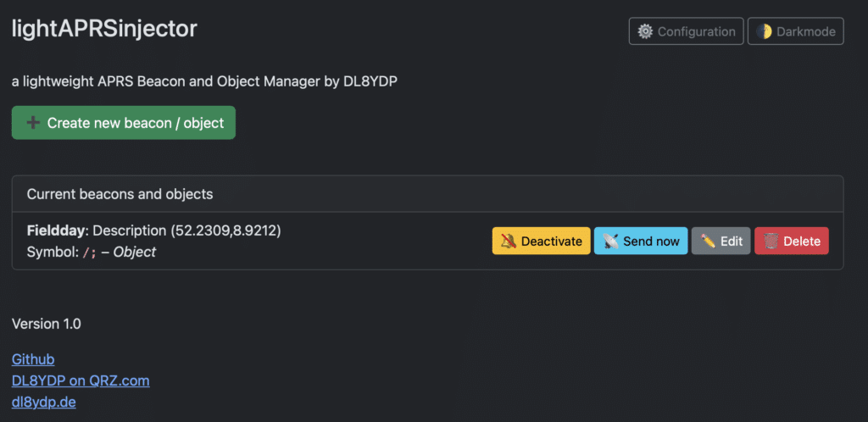Screen dimensions: 868x422
Task: Open the Github link
Action: pyautogui.click(x=33, y=359)
